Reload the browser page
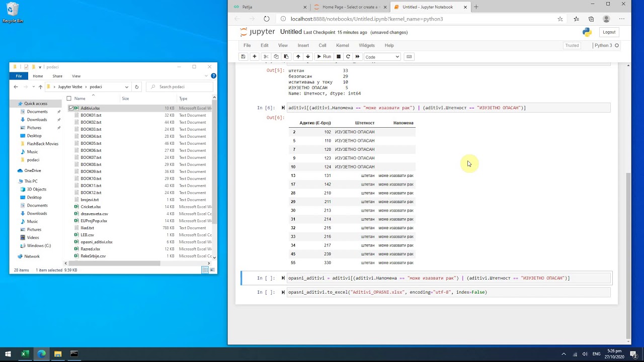644x362 pixels. click(267, 19)
